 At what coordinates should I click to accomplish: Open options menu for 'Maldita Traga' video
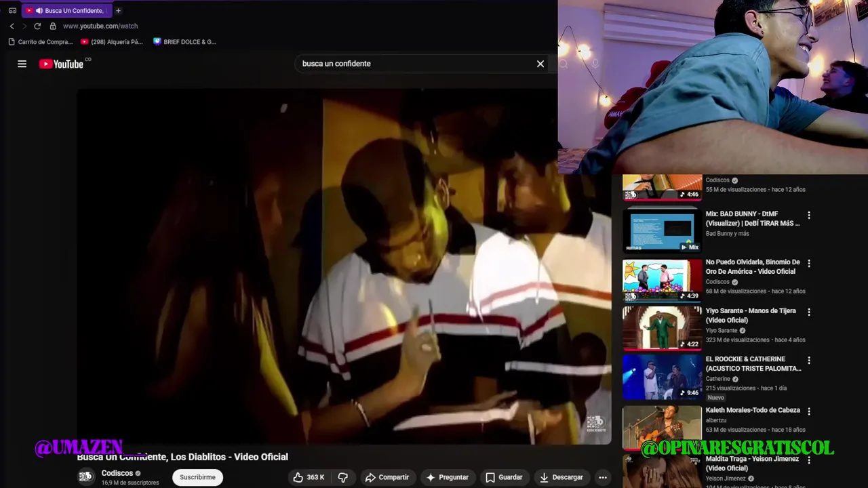pos(808,460)
